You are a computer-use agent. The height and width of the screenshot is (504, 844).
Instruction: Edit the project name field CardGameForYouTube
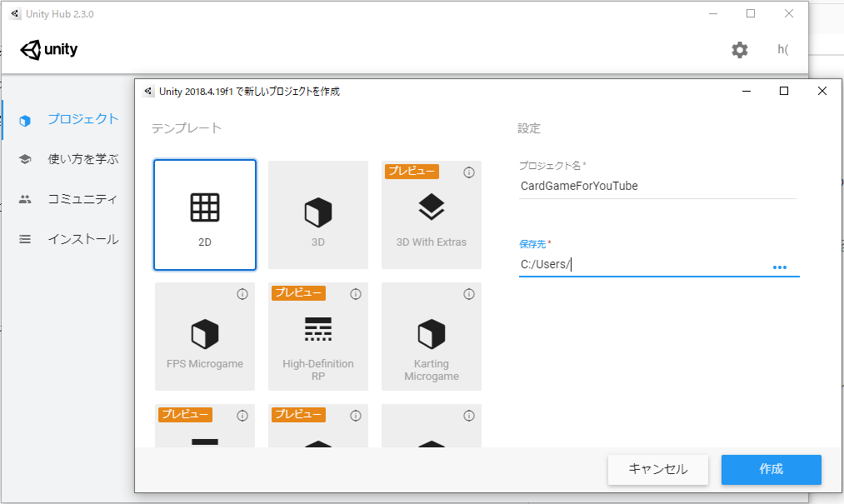(657, 186)
